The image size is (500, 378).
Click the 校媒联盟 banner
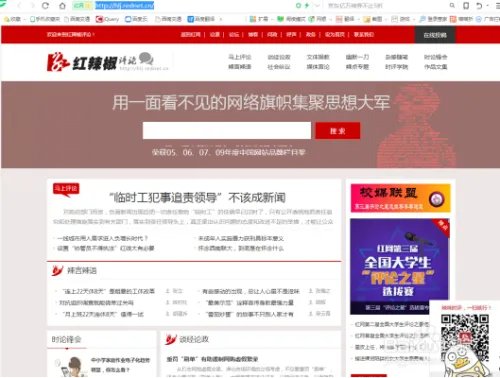point(400,198)
